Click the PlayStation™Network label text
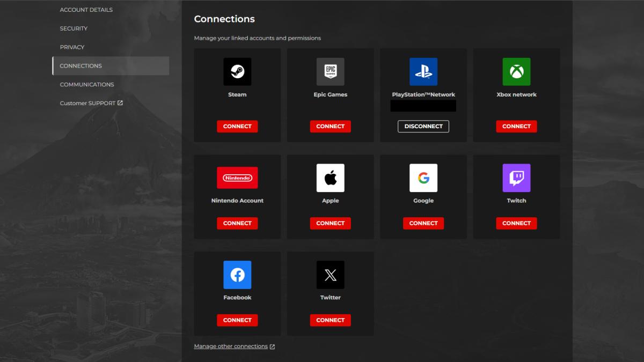This screenshot has width=644, height=362. click(423, 94)
